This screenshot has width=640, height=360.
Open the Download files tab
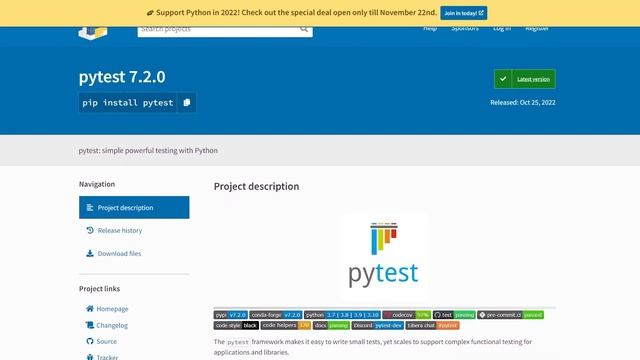pyautogui.click(x=134, y=253)
